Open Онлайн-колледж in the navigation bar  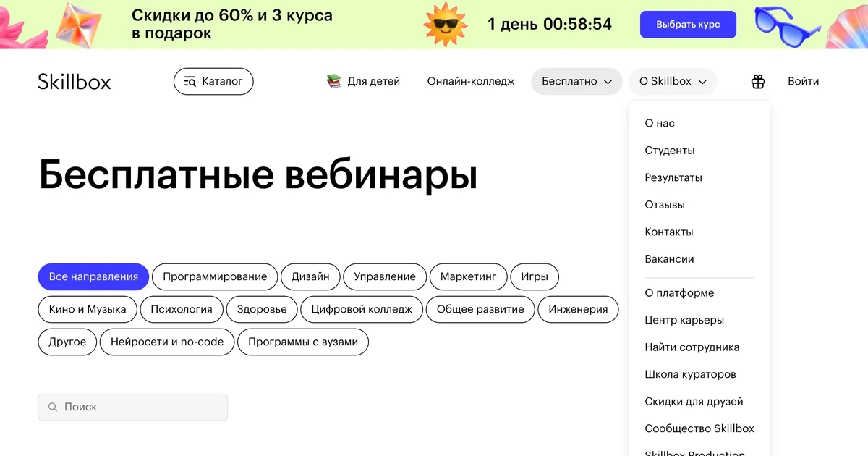[471, 81]
